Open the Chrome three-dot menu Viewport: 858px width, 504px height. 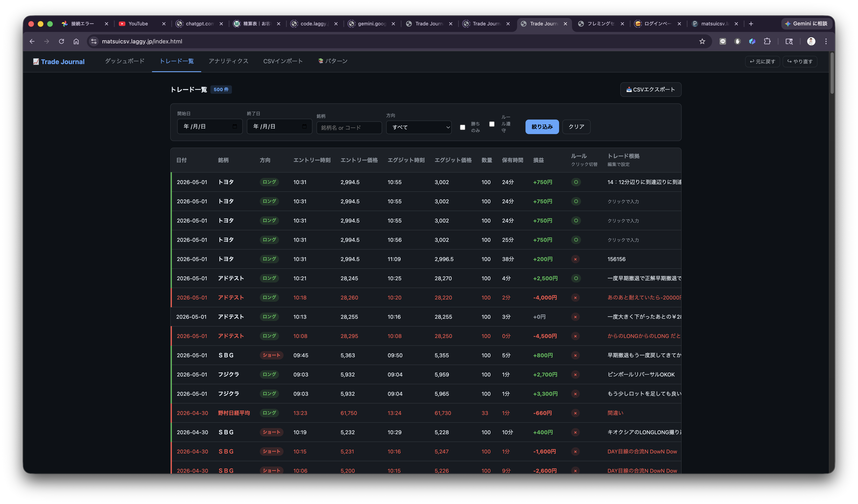826,41
